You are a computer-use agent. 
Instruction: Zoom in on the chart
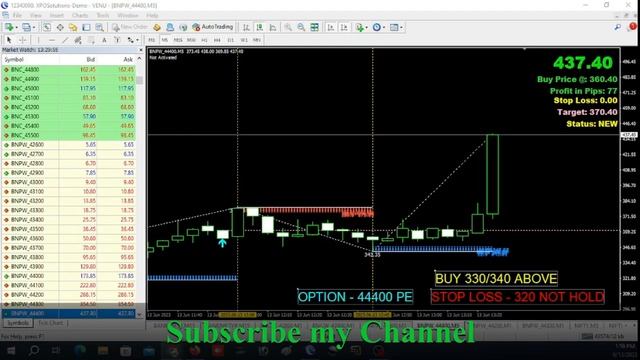click(x=288, y=27)
